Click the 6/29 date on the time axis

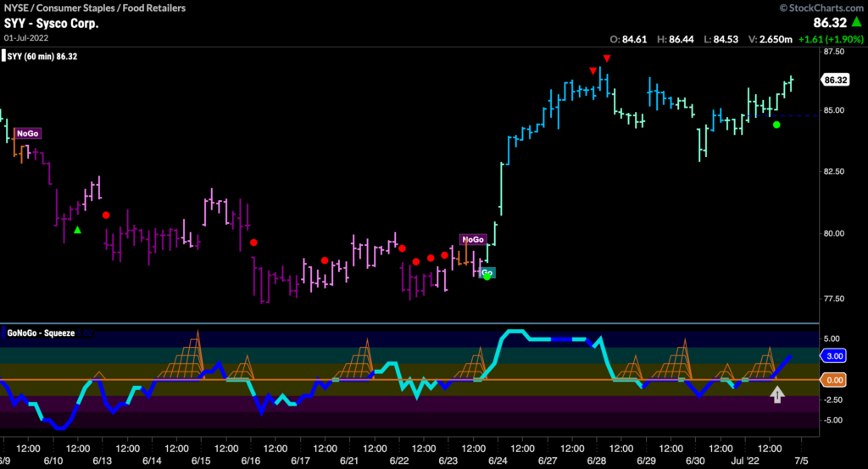[x=646, y=461]
